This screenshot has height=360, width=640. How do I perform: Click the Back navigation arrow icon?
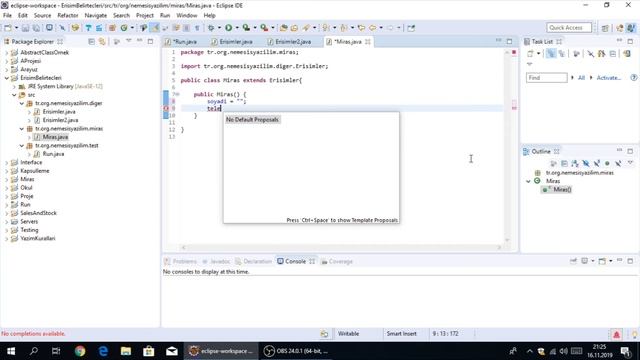[372, 28]
